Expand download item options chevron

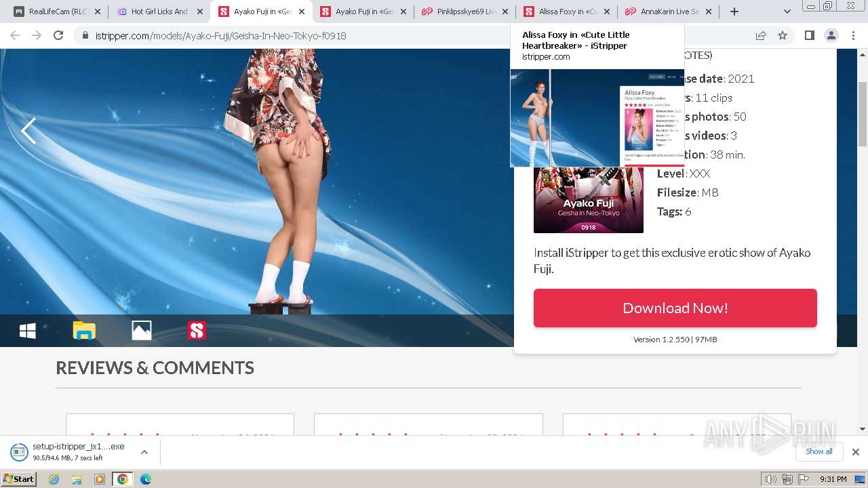tap(144, 452)
